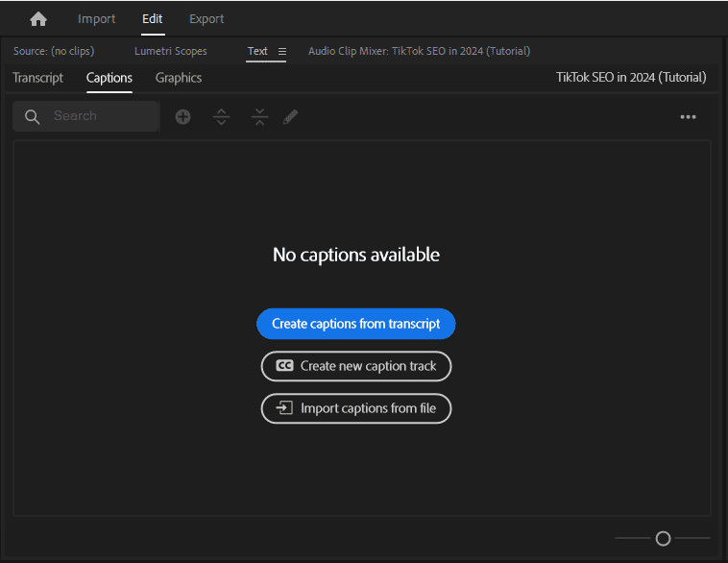Click Import captions from file button
This screenshot has width=728, height=563.
(356, 408)
